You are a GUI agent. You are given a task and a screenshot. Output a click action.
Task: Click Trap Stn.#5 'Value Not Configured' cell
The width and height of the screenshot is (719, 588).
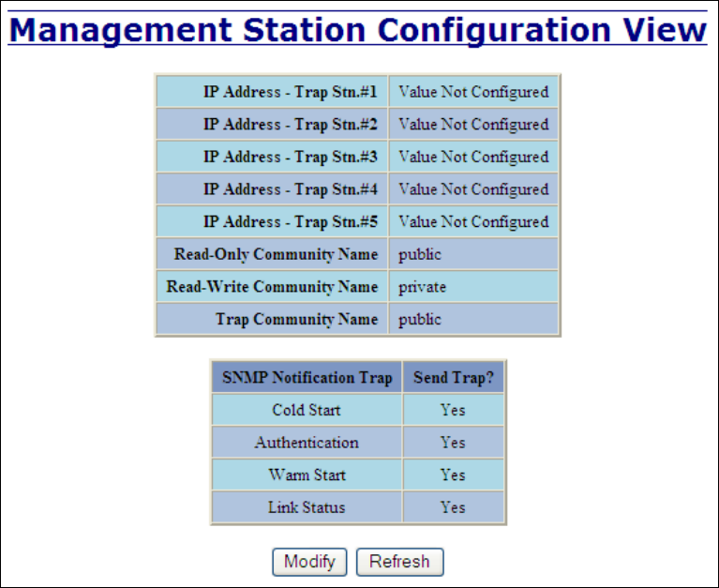[x=473, y=221]
